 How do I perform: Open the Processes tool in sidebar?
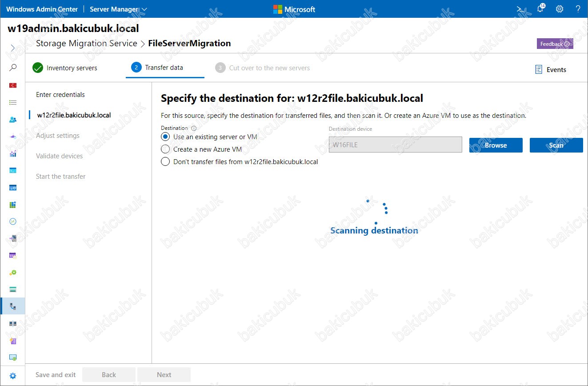[13, 188]
